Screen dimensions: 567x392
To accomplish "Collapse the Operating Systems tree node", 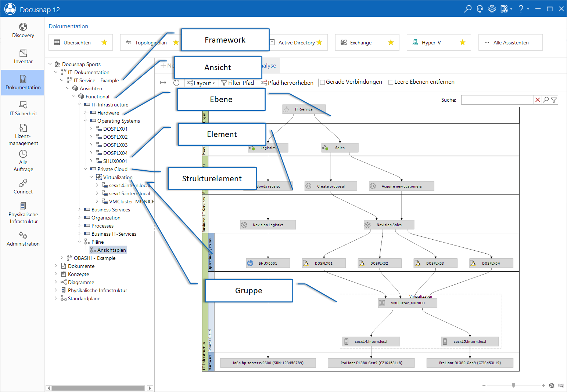I will [x=85, y=121].
